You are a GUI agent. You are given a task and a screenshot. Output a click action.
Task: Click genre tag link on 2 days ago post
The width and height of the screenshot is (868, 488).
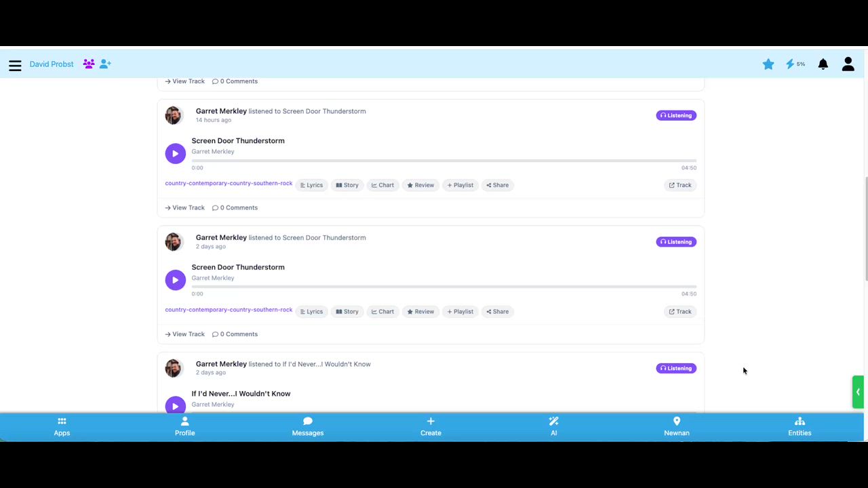[x=229, y=310]
